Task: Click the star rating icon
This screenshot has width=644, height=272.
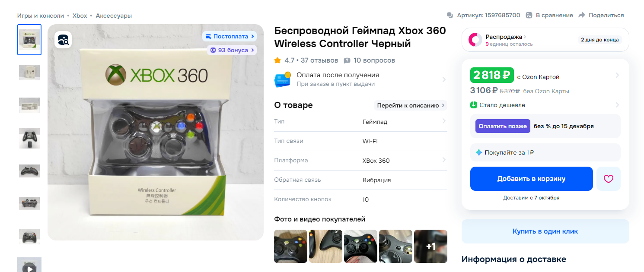Action: click(x=277, y=60)
